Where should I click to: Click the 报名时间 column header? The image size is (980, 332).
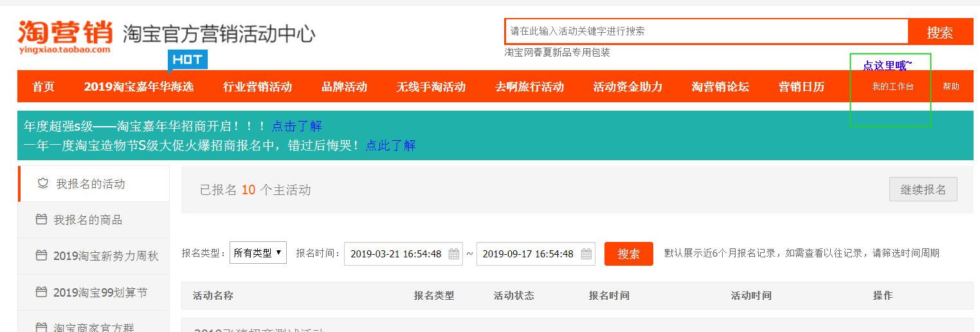click(x=609, y=296)
